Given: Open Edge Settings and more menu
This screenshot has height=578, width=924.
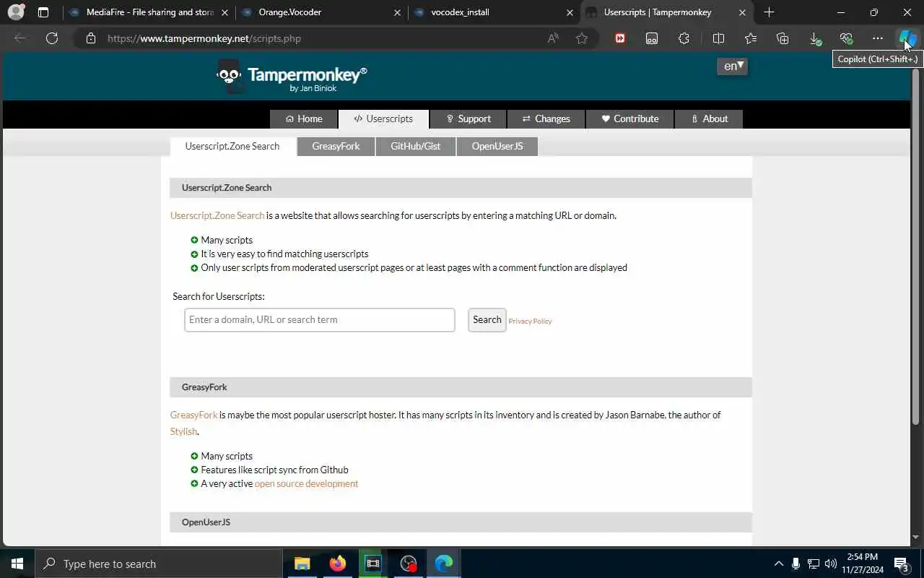Looking at the screenshot, I should click(877, 38).
